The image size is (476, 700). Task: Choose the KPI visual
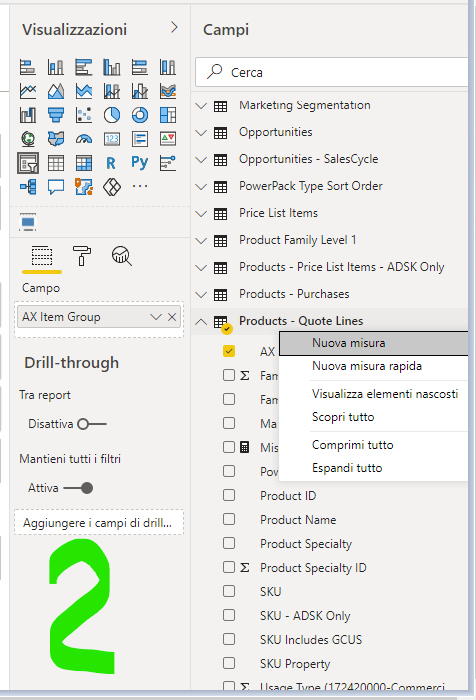168,139
